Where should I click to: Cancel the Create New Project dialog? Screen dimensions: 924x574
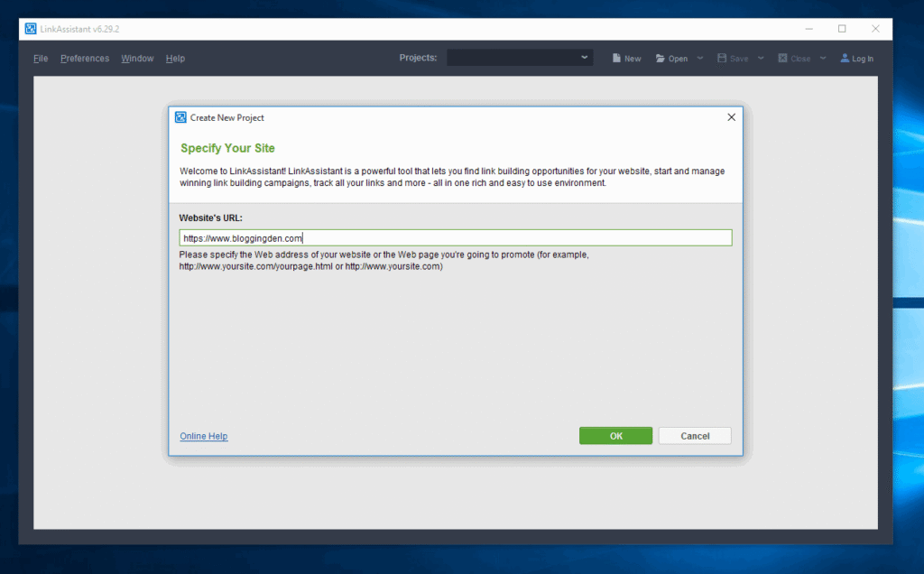pos(694,435)
